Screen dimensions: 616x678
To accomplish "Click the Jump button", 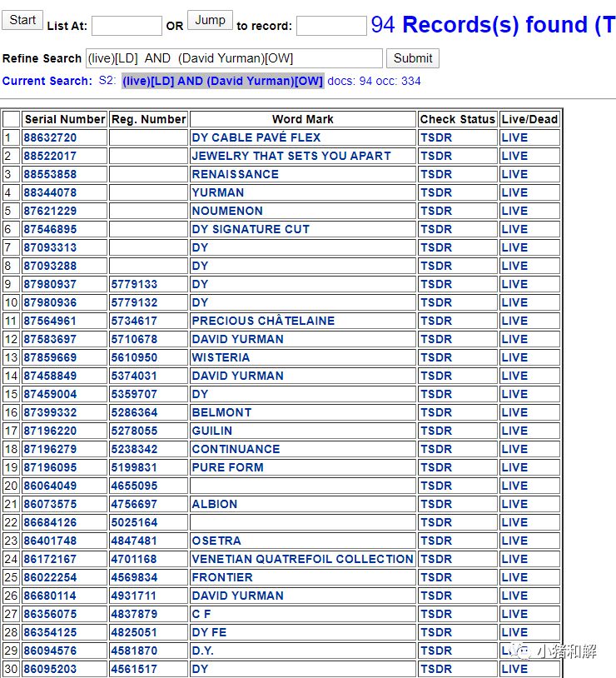I will 210,20.
